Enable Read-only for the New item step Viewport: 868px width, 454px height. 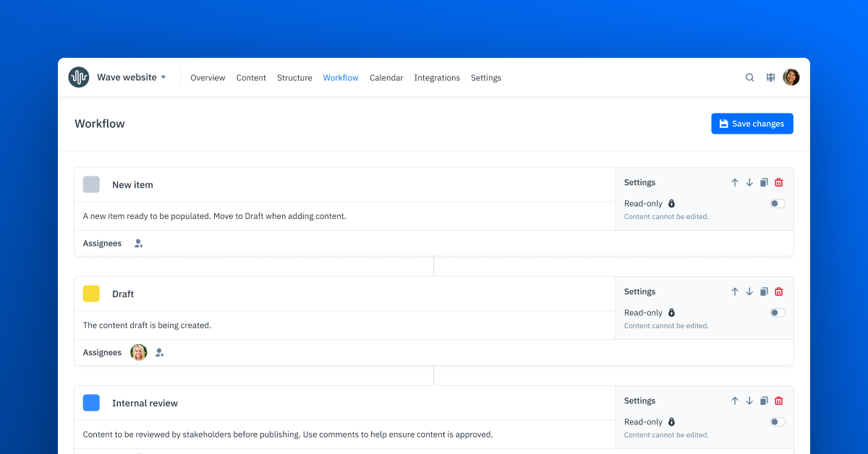pyautogui.click(x=778, y=203)
